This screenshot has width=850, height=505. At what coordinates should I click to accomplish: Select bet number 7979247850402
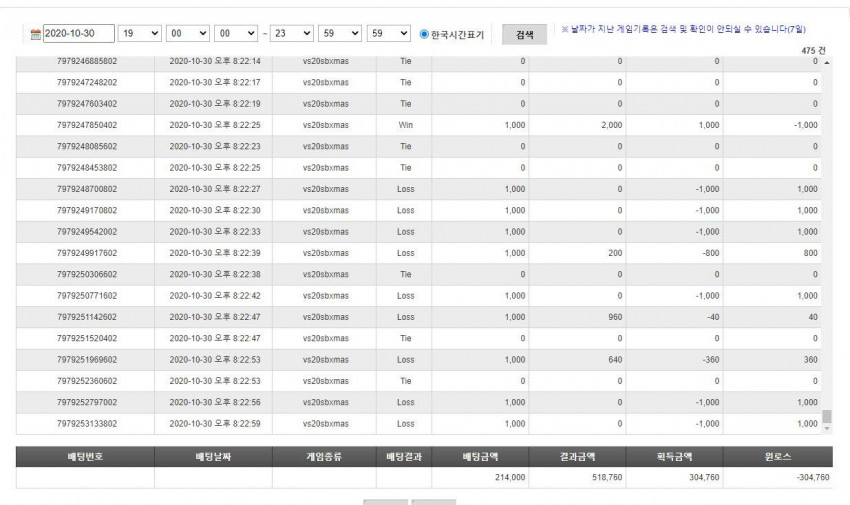[x=87, y=125]
